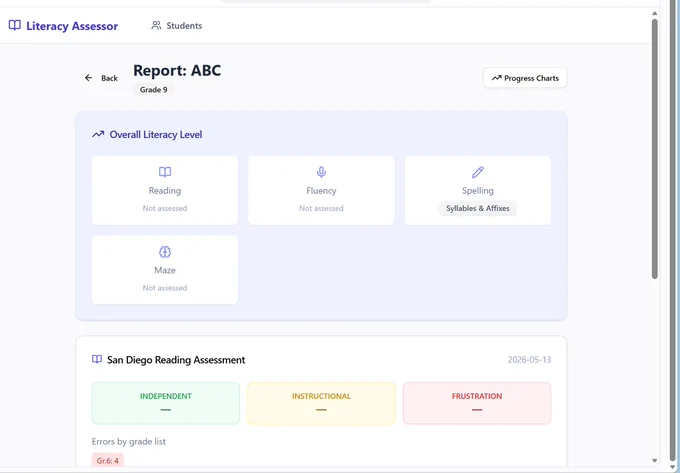Screen dimensions: 680x473
Task: Click the Maze brain icon
Action: tap(165, 252)
